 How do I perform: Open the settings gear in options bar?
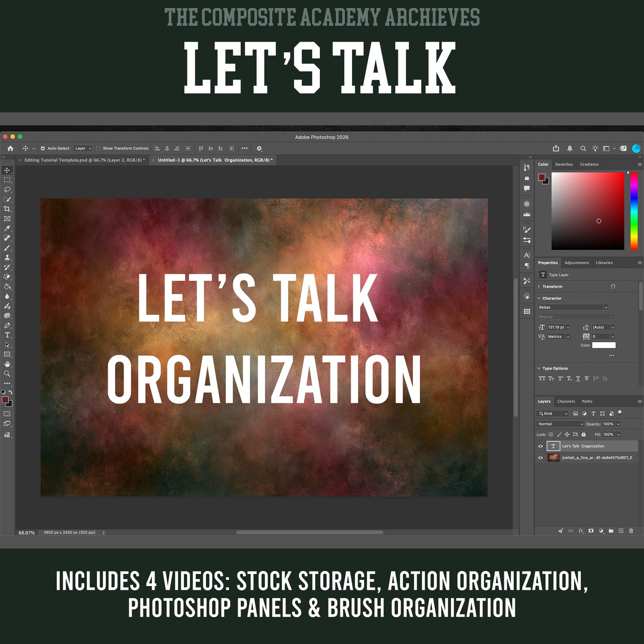click(x=259, y=149)
